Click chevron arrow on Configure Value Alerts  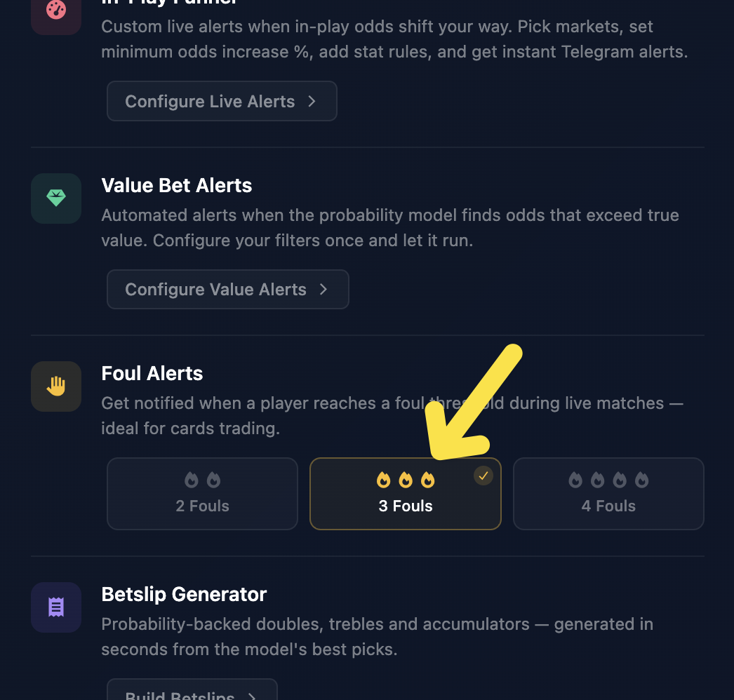pyautogui.click(x=323, y=289)
